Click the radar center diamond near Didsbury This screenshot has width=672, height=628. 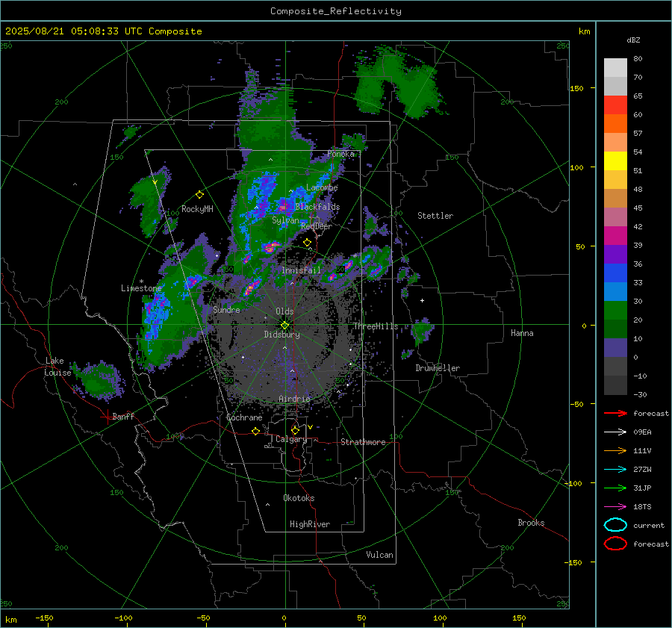(x=285, y=326)
